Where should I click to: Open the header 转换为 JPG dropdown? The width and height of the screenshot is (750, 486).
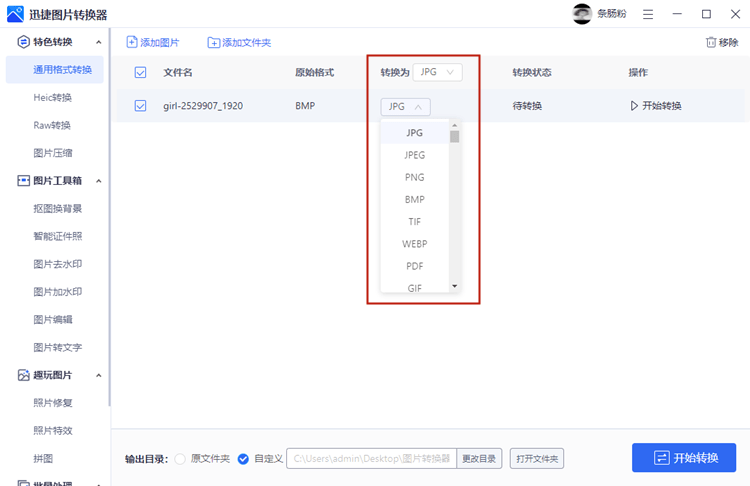(437, 72)
